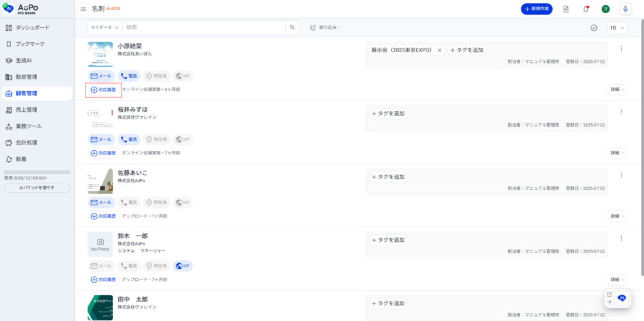644x321 pixels.
Task: Remove the 展示会（2025東京EXPO） tag
Action: click(x=440, y=50)
